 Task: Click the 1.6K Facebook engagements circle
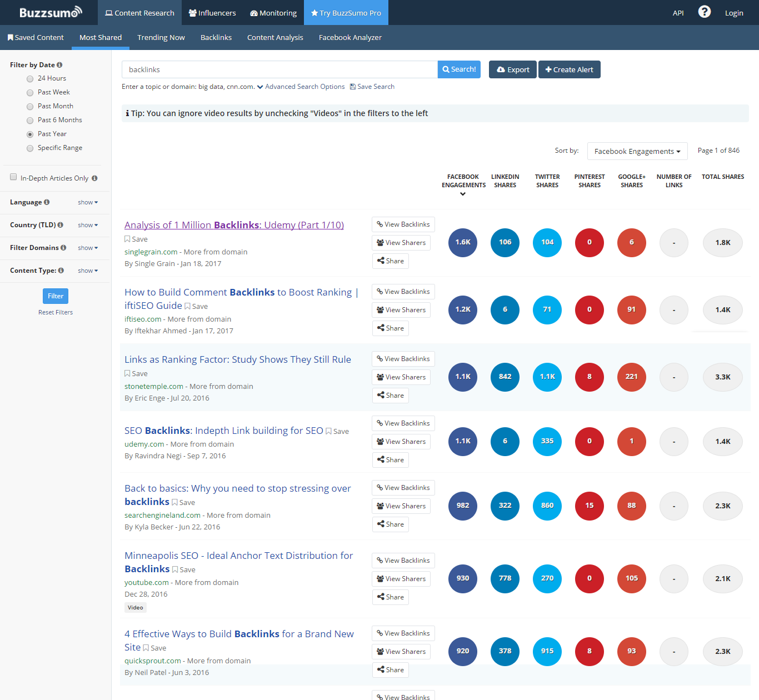point(462,242)
